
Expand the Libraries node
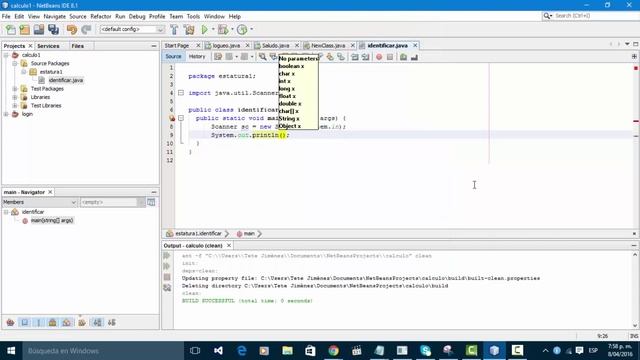[x=15, y=97]
